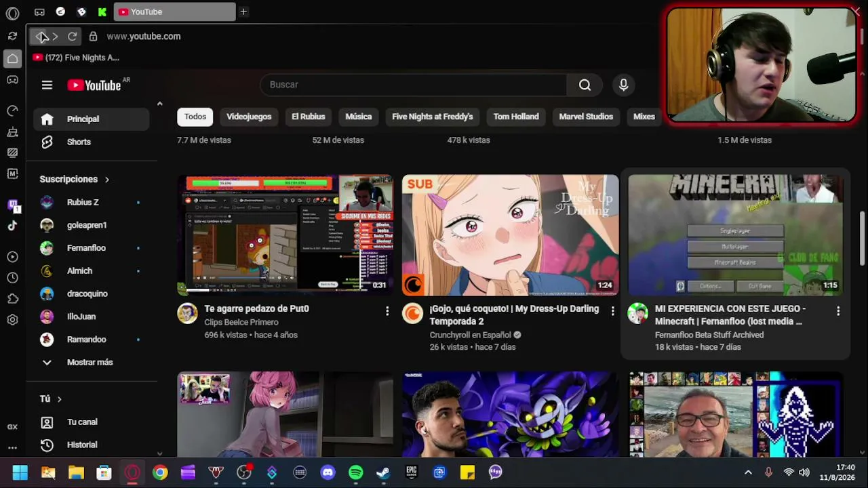This screenshot has height=488, width=868.
Task: Click the magnifier search button
Action: click(x=585, y=85)
